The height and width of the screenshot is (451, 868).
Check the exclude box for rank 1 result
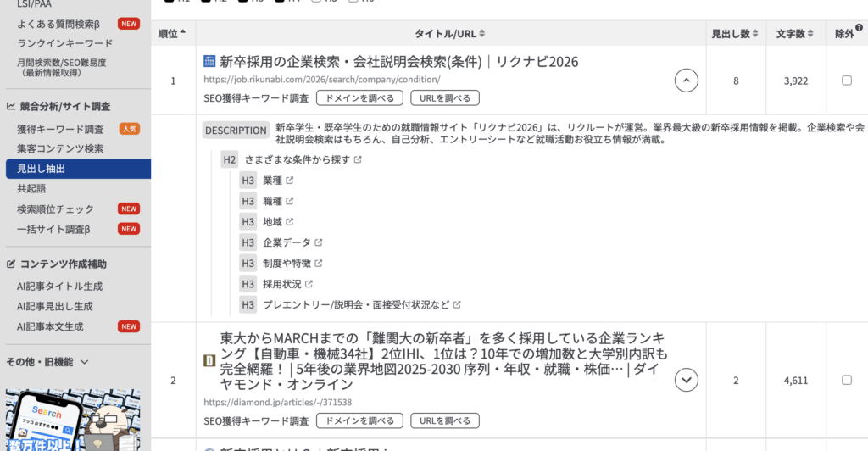tap(847, 81)
